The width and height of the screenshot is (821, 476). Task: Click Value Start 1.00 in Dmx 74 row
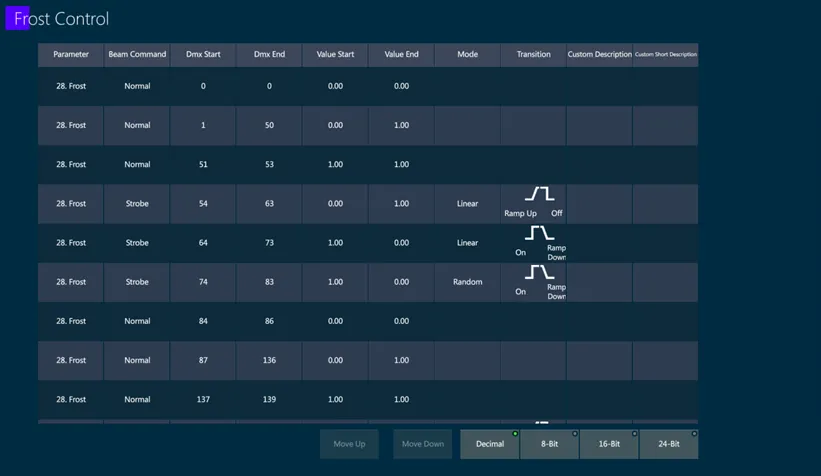[335, 282]
